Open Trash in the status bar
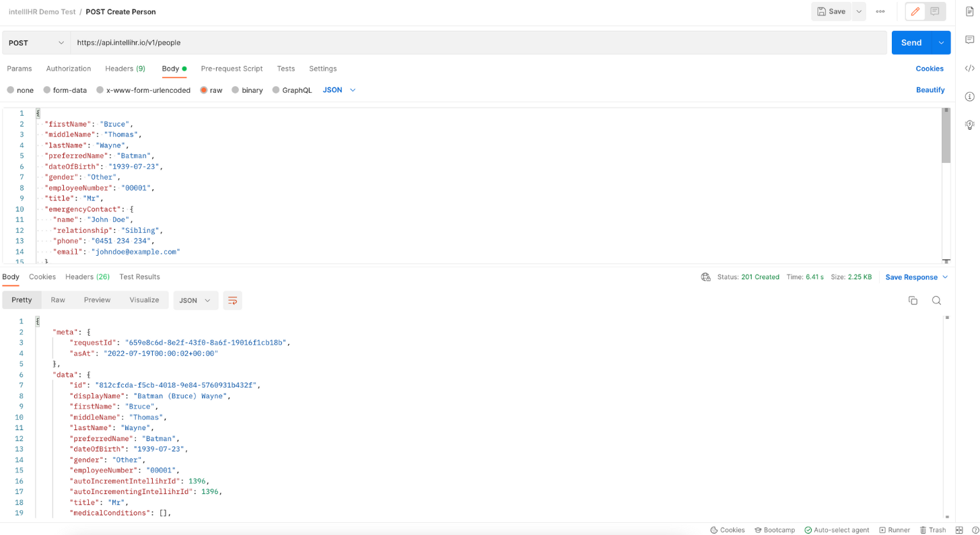 click(x=933, y=530)
